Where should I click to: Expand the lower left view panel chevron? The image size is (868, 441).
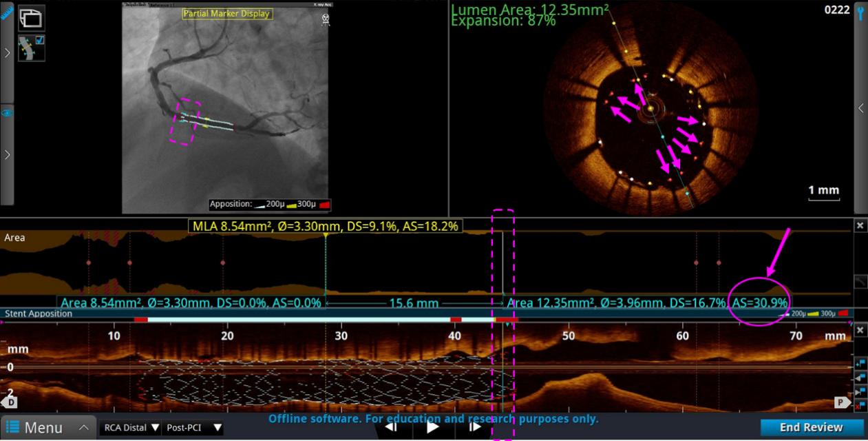(7, 154)
